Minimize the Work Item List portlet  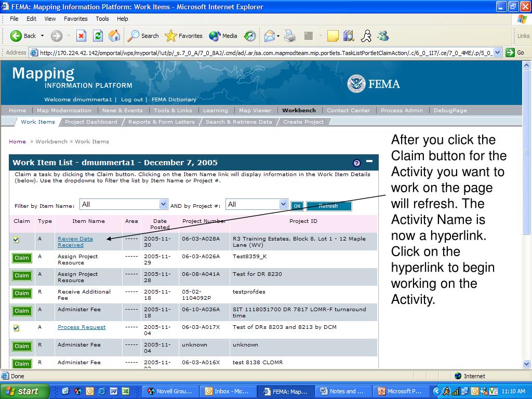(x=369, y=161)
